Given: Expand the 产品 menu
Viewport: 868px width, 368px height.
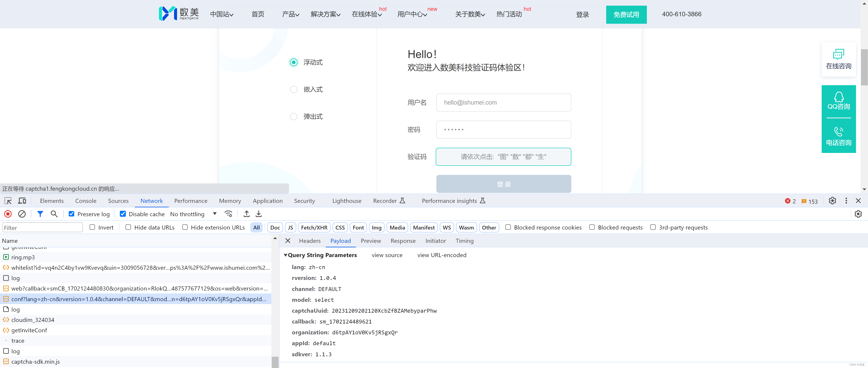Looking at the screenshot, I should point(291,14).
